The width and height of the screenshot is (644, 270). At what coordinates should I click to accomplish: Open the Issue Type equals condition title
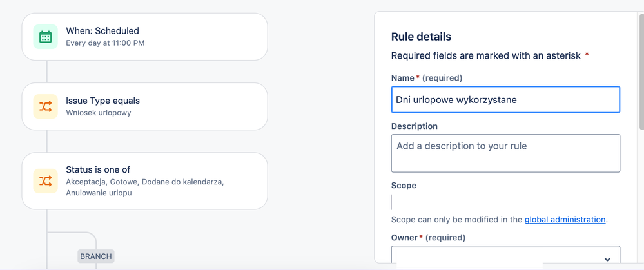pos(102,101)
